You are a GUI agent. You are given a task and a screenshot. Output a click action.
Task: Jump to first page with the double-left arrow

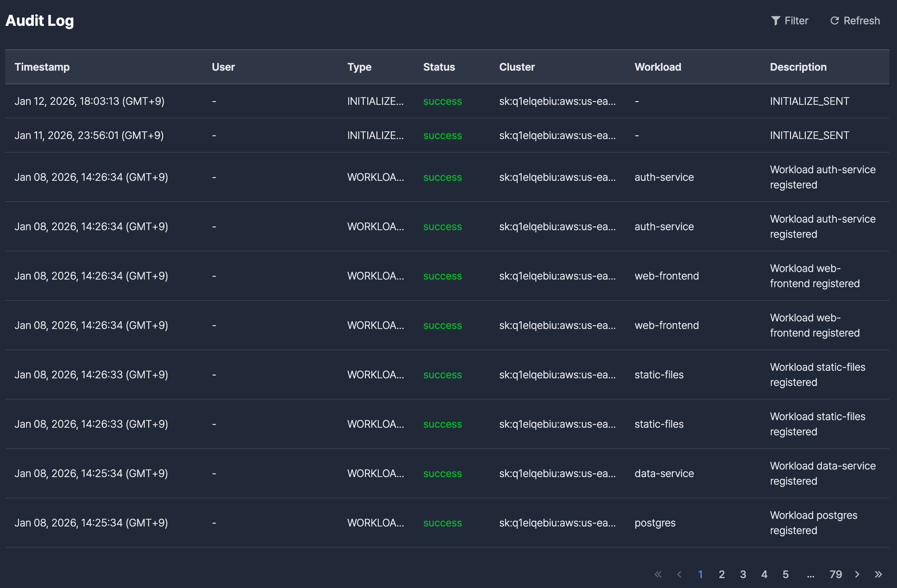pos(658,574)
